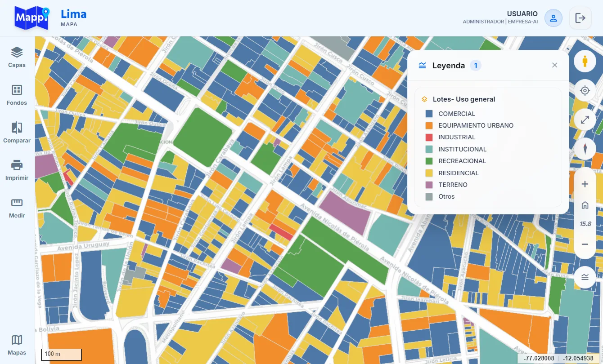Click the logout icon button

pyautogui.click(x=580, y=18)
